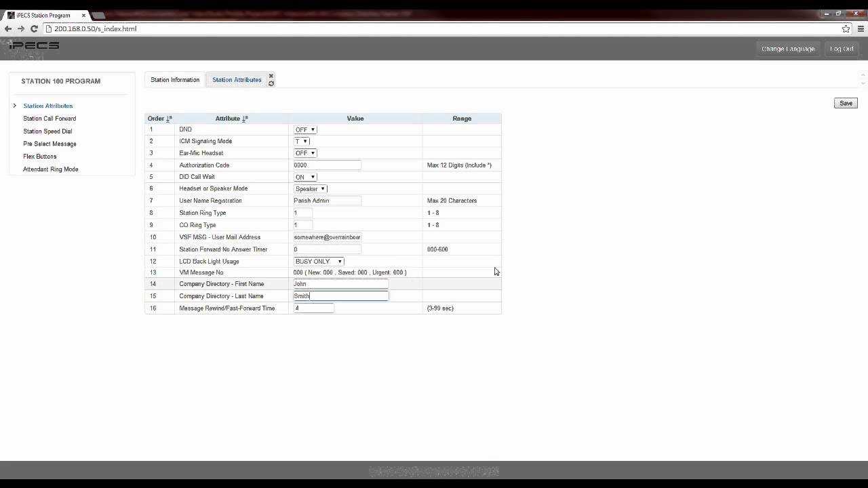Click the down chevron at page right
Screen dimensions: 868x488
(x=863, y=83)
